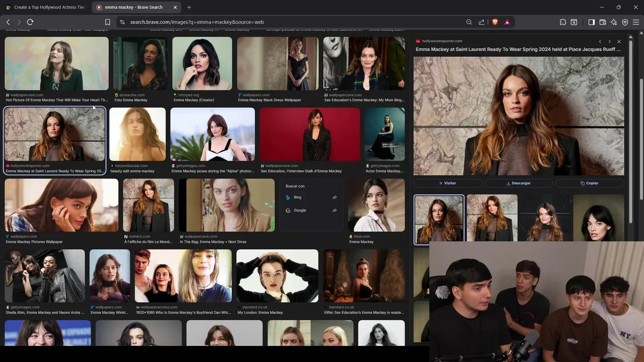Viewport: 644px width, 362px height.
Task: Reload the Brave Search page
Action: pyautogui.click(x=30, y=22)
